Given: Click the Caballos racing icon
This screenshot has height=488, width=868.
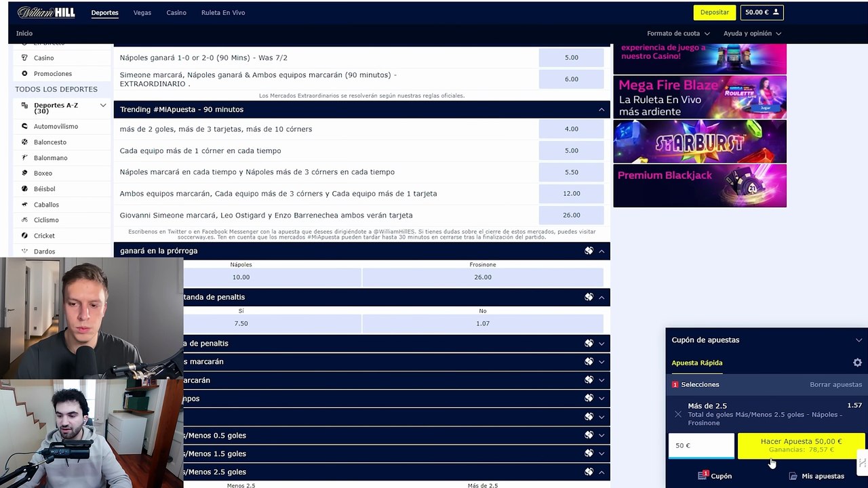Looking at the screenshot, I should [x=25, y=204].
